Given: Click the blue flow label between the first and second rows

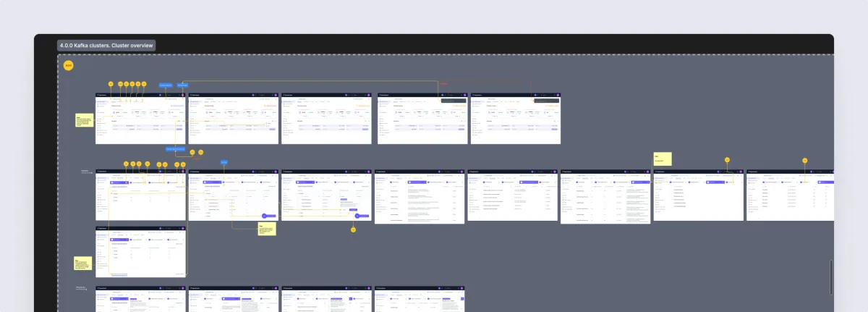Looking at the screenshot, I should click(175, 149).
